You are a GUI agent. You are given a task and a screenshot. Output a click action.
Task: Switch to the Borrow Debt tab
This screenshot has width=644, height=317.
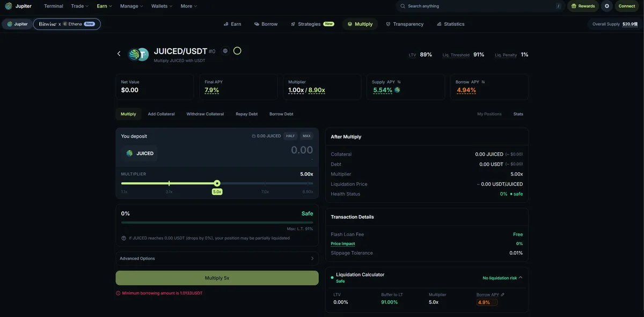pos(281,114)
